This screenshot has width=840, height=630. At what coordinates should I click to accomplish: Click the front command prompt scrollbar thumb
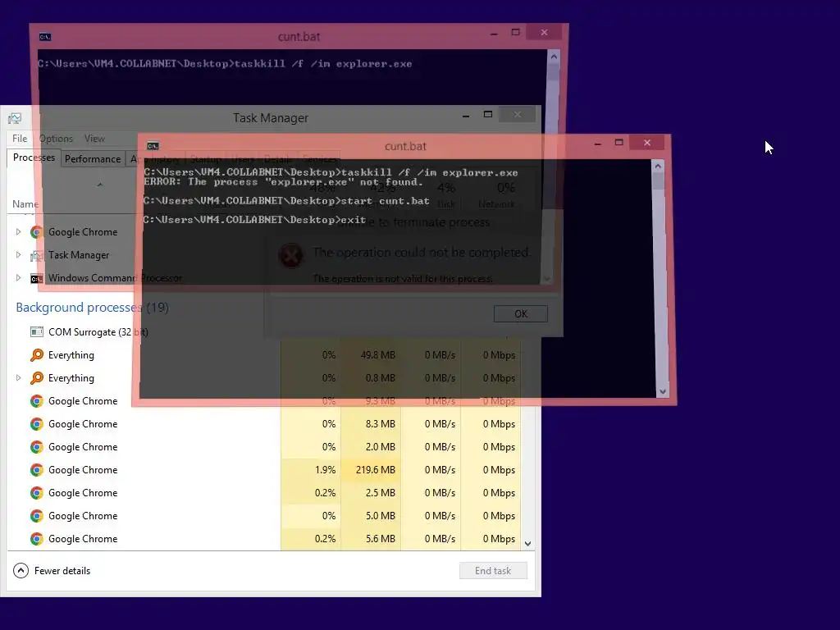659,181
